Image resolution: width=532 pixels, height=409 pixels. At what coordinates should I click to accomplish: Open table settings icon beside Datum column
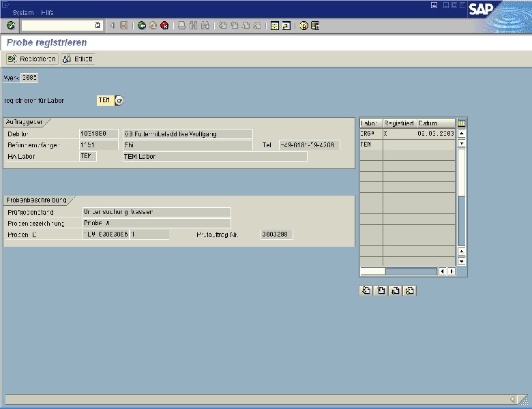[462, 123]
